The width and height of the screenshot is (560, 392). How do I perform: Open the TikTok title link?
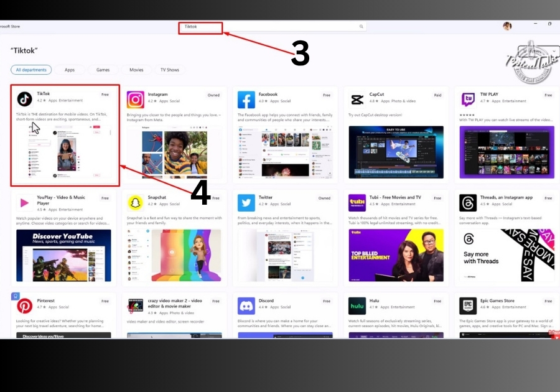click(x=43, y=93)
